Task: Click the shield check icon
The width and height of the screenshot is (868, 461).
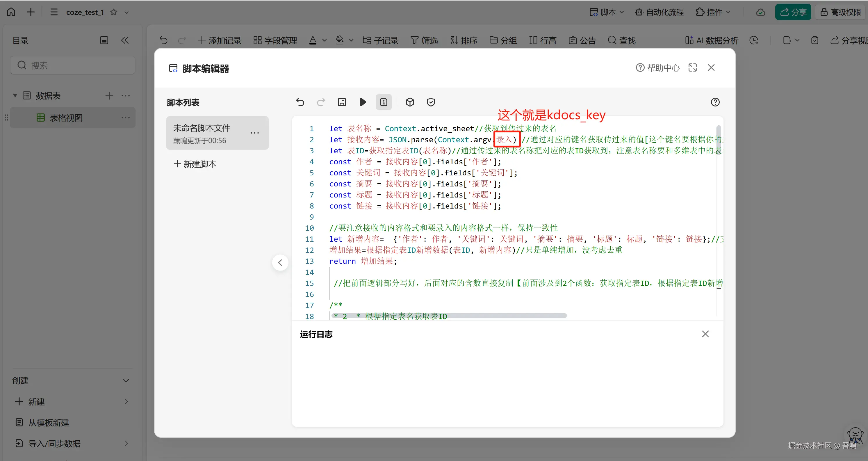Action: 431,102
